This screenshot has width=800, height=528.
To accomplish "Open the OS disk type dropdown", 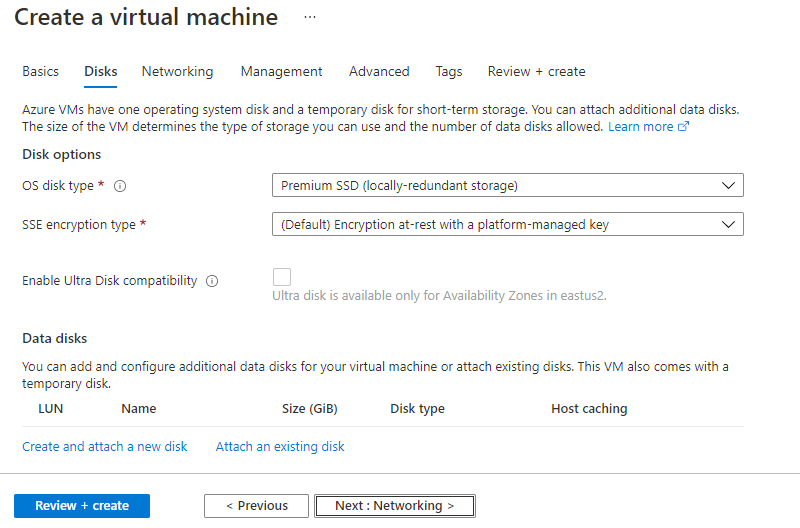I will pos(507,185).
